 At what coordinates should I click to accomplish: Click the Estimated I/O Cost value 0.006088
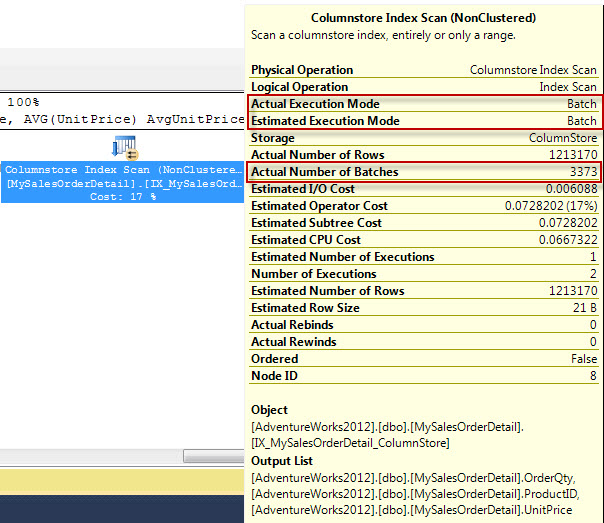[x=572, y=189]
